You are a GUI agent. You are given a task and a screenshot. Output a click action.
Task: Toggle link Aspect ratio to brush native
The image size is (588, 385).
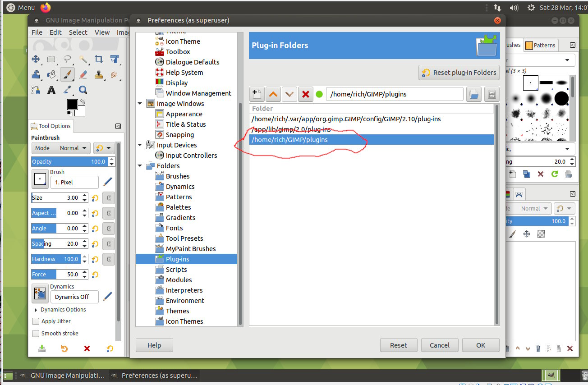tap(108, 213)
